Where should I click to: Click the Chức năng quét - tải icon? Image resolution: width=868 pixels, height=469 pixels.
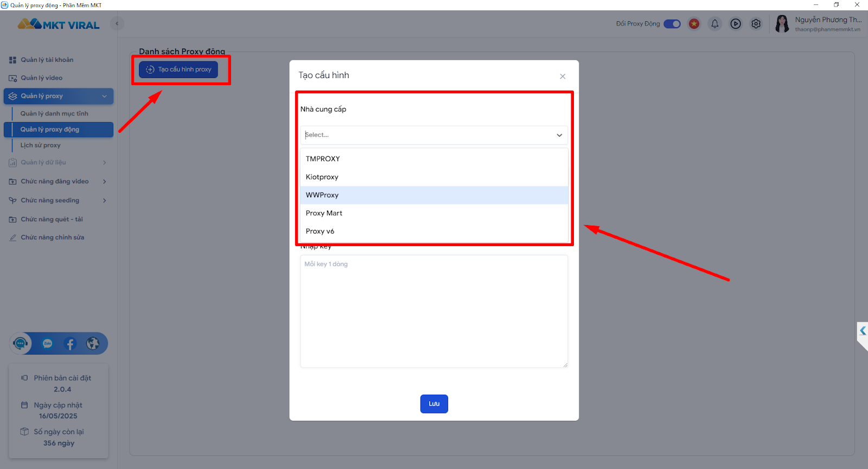12,220
